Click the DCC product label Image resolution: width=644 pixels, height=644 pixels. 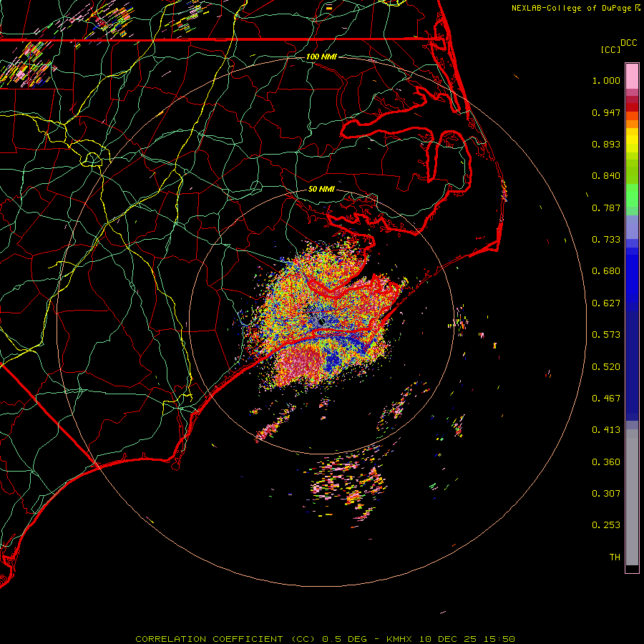[628, 43]
